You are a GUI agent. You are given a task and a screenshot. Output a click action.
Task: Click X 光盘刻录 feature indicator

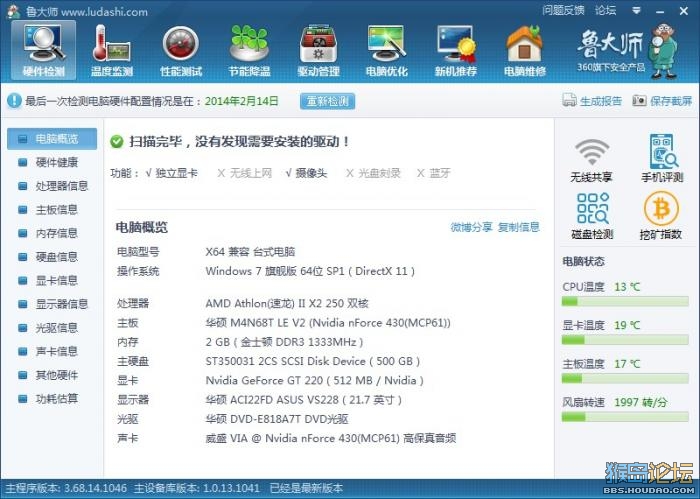point(374,173)
